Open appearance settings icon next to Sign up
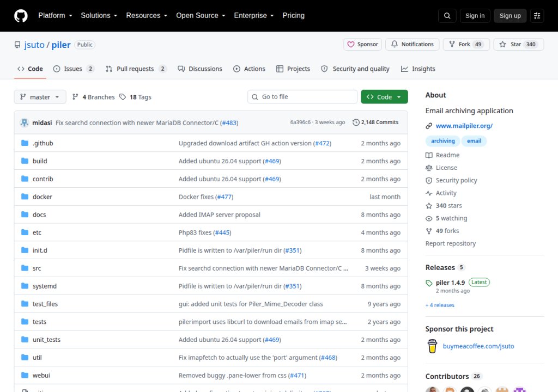Viewport: 558px width, 392px height. pos(537,16)
